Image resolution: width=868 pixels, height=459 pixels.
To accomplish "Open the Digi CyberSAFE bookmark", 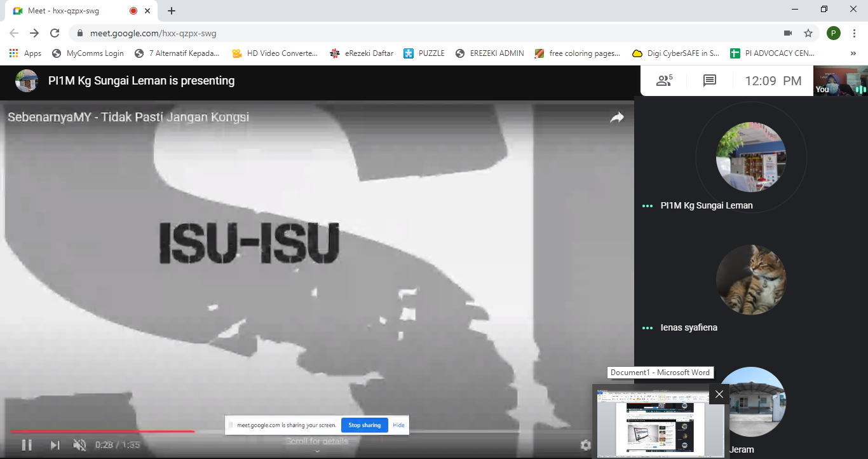I will click(676, 53).
